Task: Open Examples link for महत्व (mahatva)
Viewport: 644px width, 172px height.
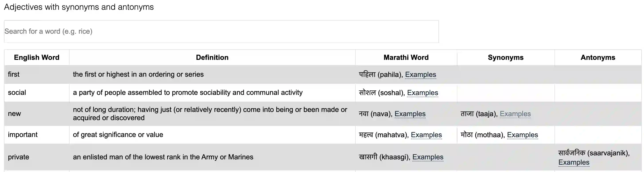Action: (426, 135)
